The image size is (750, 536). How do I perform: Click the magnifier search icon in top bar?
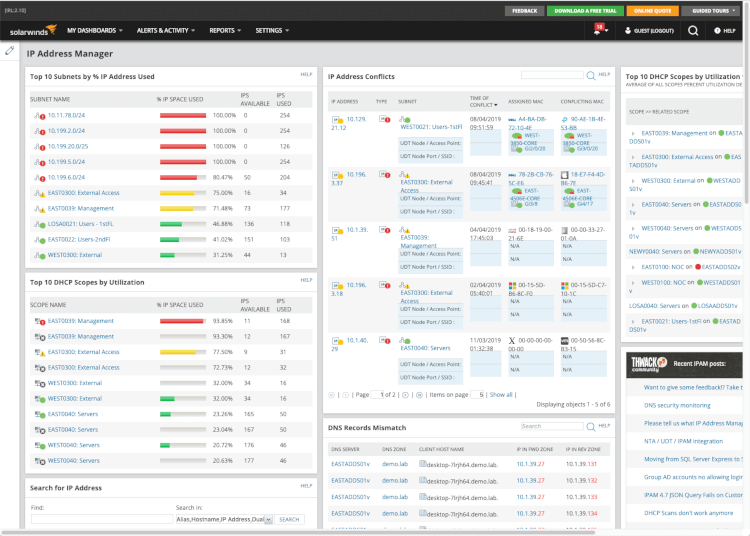[x=693, y=31]
